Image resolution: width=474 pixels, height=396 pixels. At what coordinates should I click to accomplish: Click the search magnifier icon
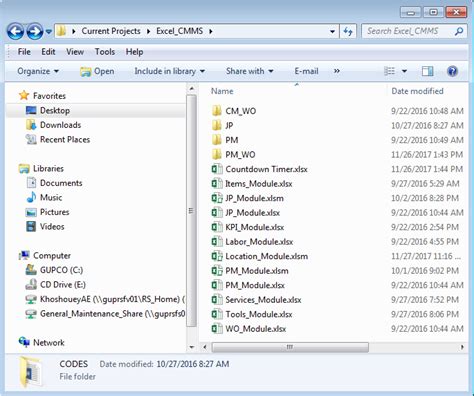459,31
